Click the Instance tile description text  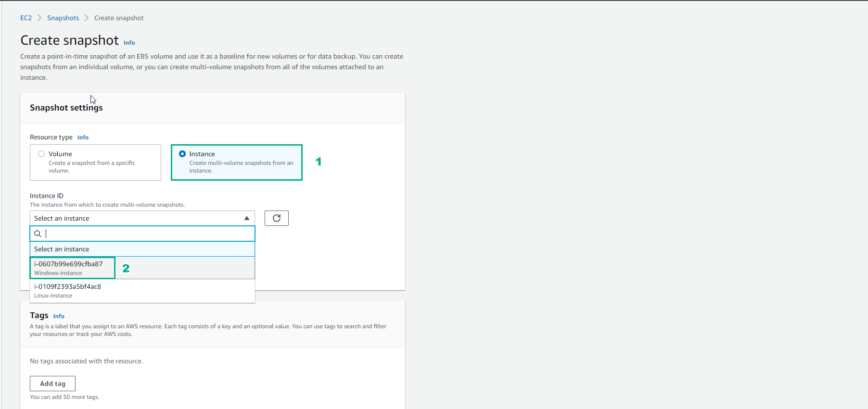241,167
